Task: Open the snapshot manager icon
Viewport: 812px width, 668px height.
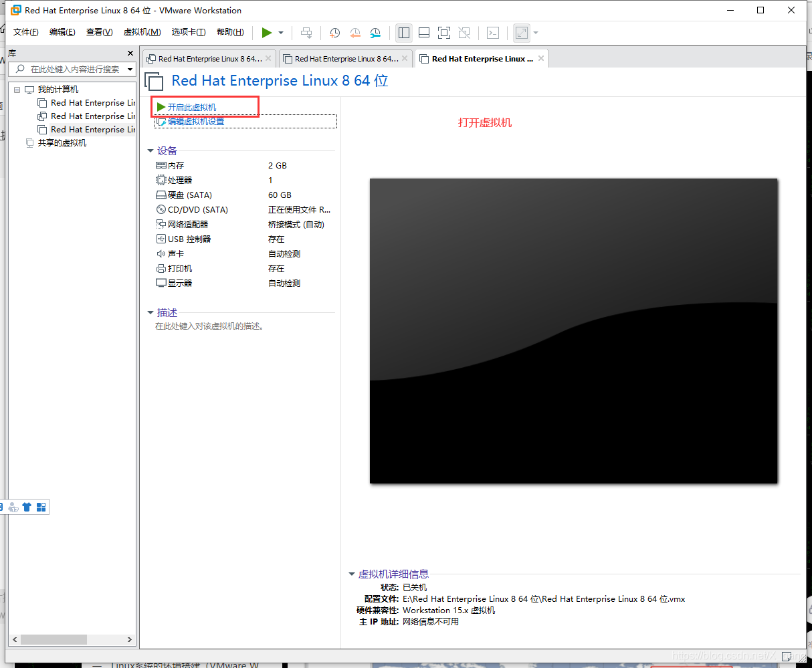Action: pyautogui.click(x=375, y=32)
